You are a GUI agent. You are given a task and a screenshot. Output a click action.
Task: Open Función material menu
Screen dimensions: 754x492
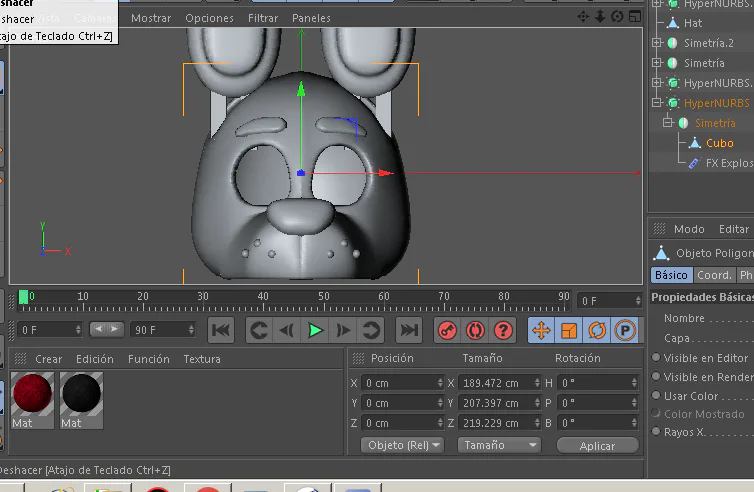[x=149, y=359]
